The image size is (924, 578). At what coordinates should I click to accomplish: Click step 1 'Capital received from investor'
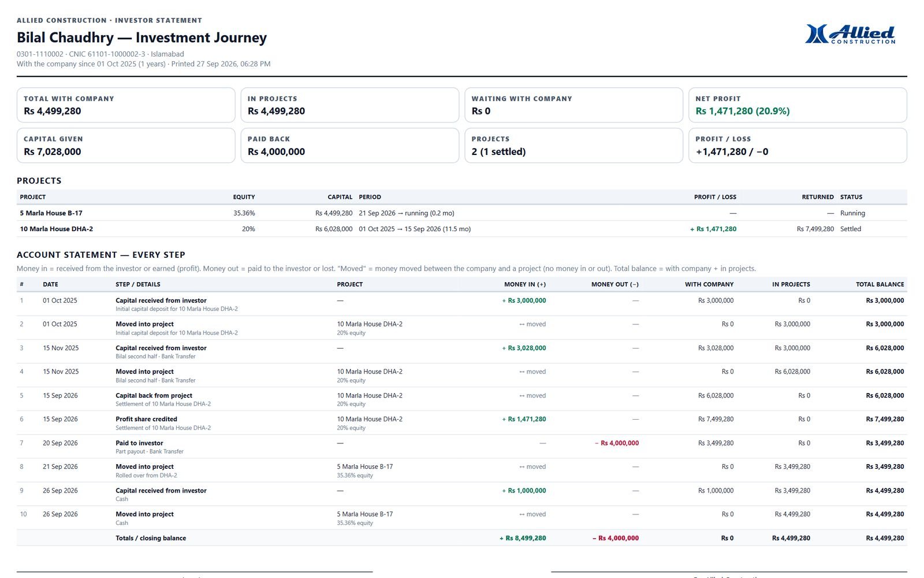click(161, 301)
